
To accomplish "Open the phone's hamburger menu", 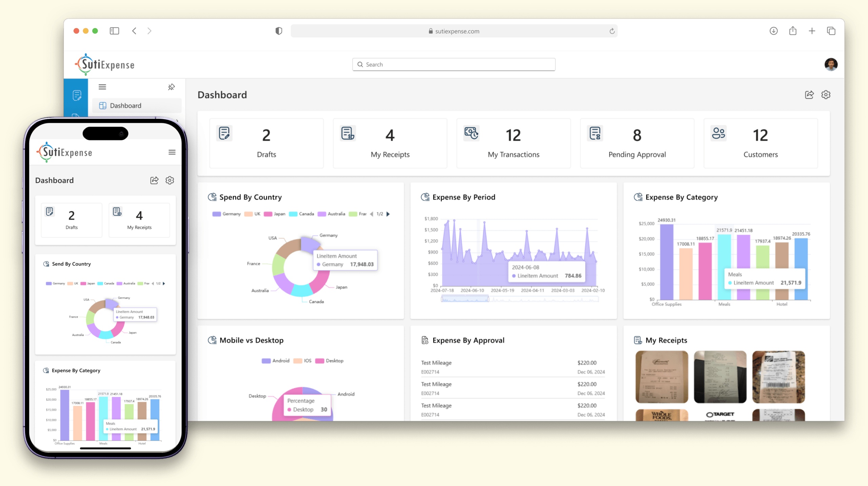I will (172, 152).
